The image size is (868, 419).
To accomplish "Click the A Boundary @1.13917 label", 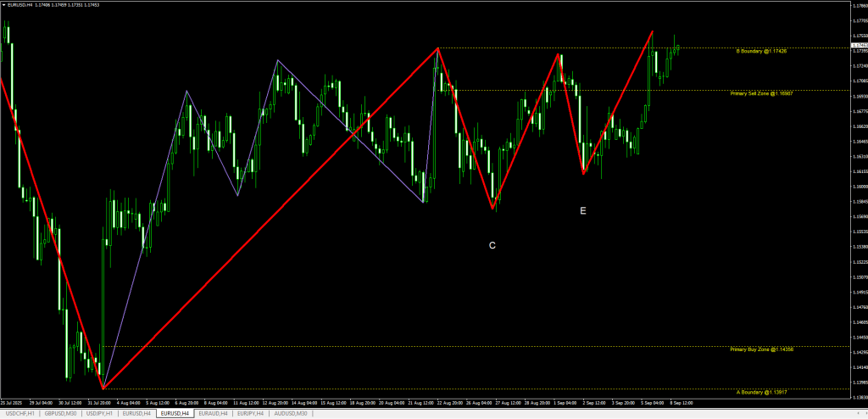I will [x=761, y=393].
